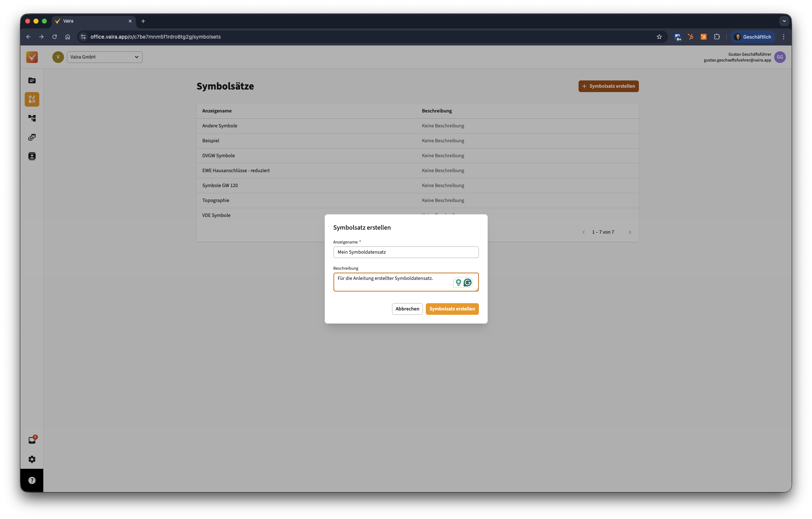The image size is (812, 519).
Task: Open the inbox with notification badge
Action: coord(32,440)
